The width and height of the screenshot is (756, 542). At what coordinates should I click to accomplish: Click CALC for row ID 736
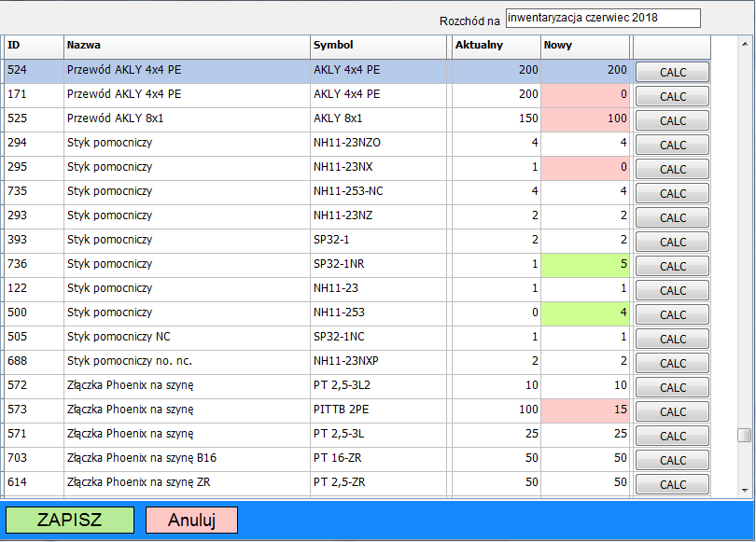[x=672, y=266]
